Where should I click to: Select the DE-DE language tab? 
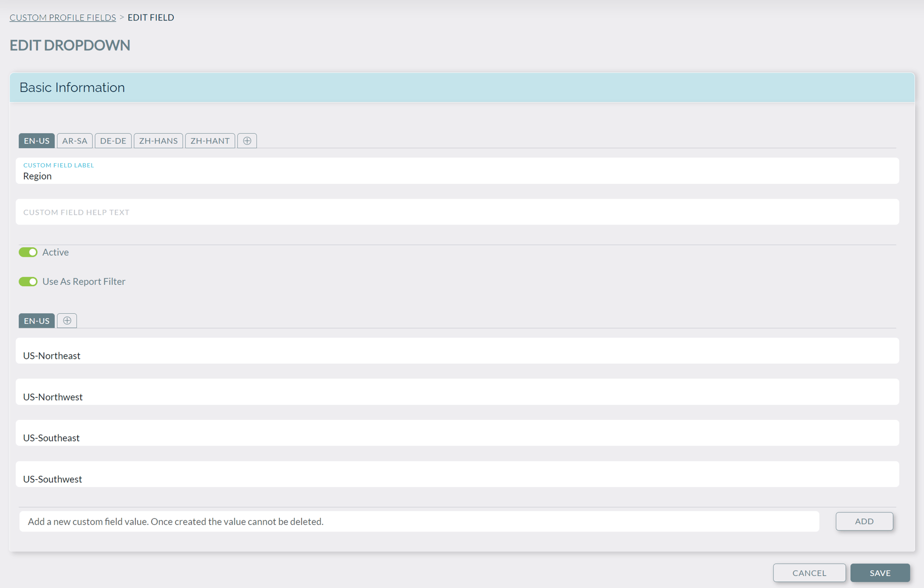pos(113,141)
